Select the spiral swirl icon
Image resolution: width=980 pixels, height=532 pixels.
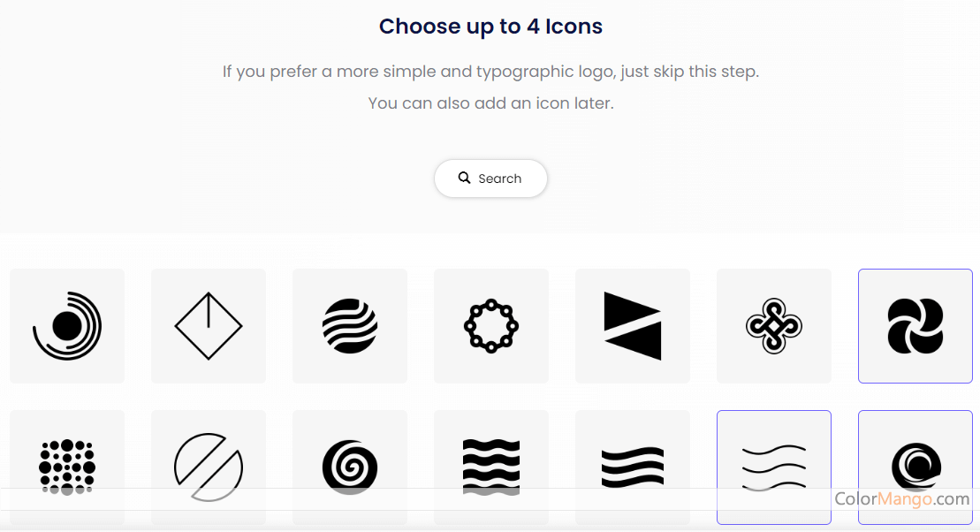pos(350,466)
